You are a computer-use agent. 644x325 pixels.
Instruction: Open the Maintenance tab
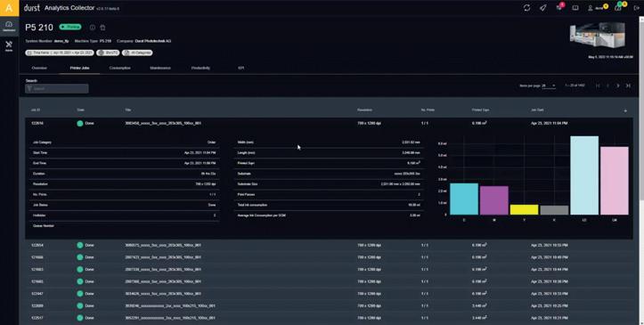click(x=160, y=68)
